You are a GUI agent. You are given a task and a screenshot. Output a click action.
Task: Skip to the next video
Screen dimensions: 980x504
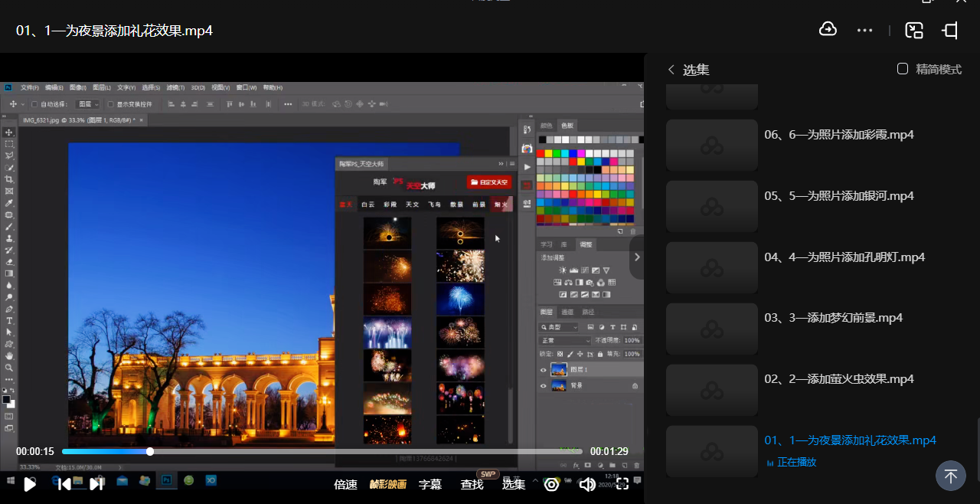coord(96,484)
